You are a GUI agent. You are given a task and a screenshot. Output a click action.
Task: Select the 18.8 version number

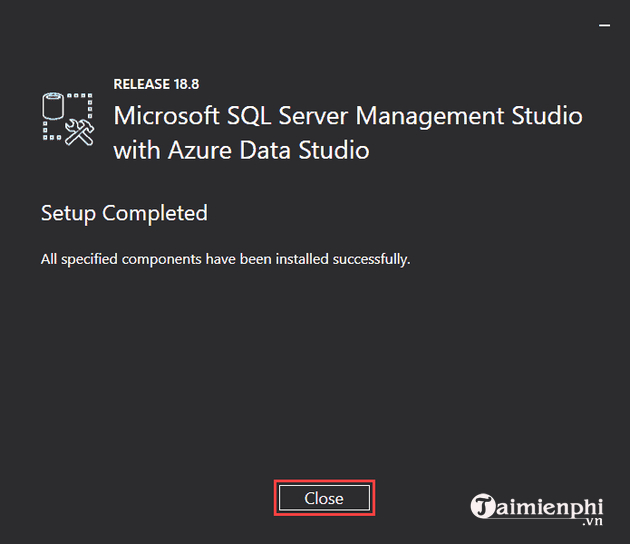tap(186, 84)
